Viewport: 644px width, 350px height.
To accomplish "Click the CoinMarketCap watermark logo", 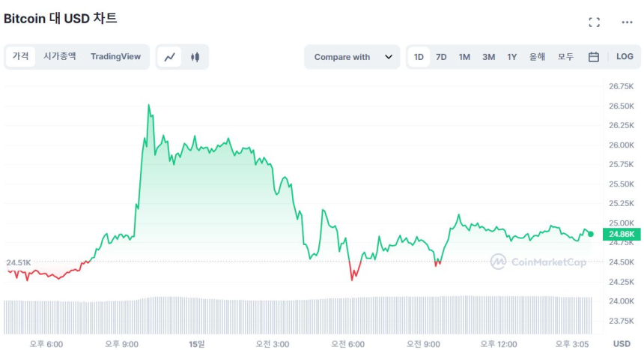I will [538, 262].
